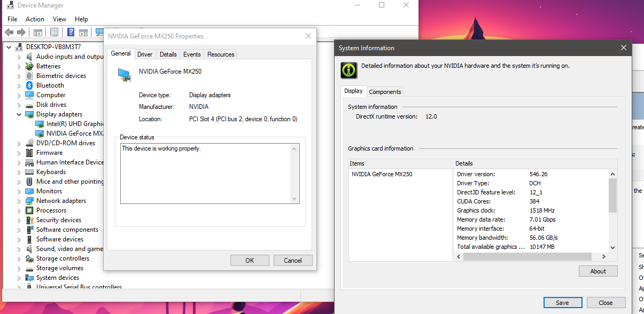644x314 pixels.
Task: Select the Network adapters category icon
Action: tap(29, 201)
